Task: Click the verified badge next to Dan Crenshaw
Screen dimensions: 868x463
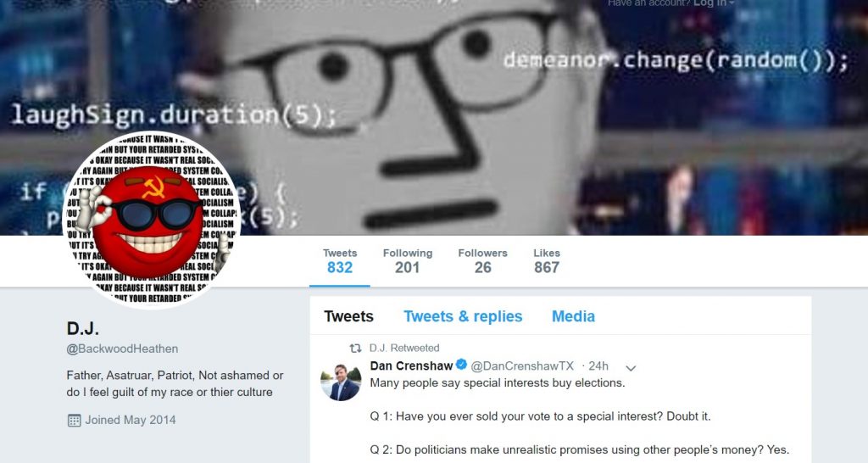Action: point(461,365)
